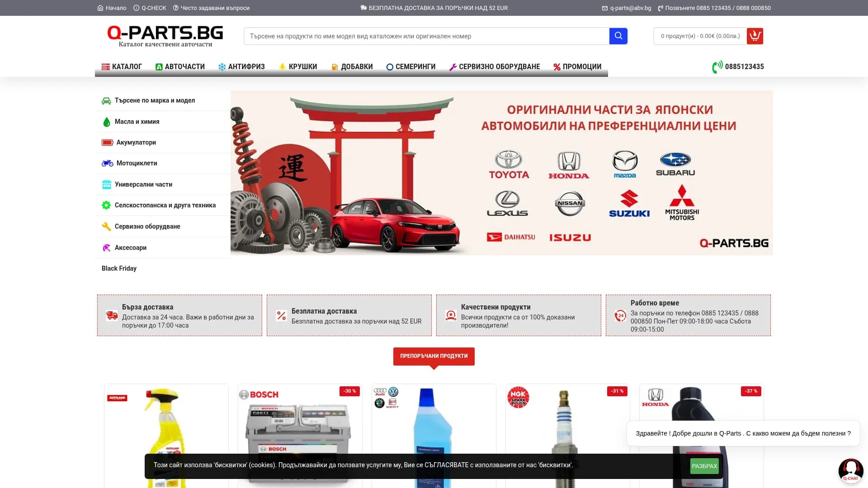Click the gear icon for Селскостопанска и друга техника
This screenshot has height=488, width=868.
tap(107, 205)
